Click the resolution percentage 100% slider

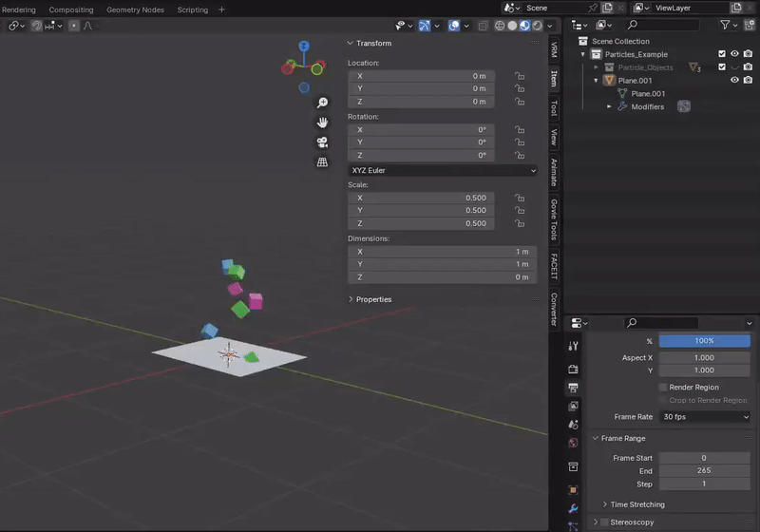704,341
